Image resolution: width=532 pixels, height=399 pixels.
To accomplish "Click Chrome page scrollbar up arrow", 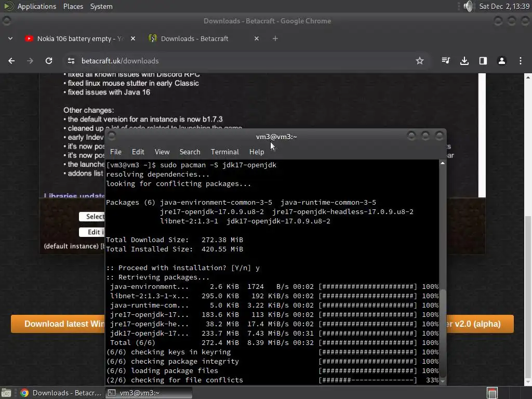I will (528, 77).
